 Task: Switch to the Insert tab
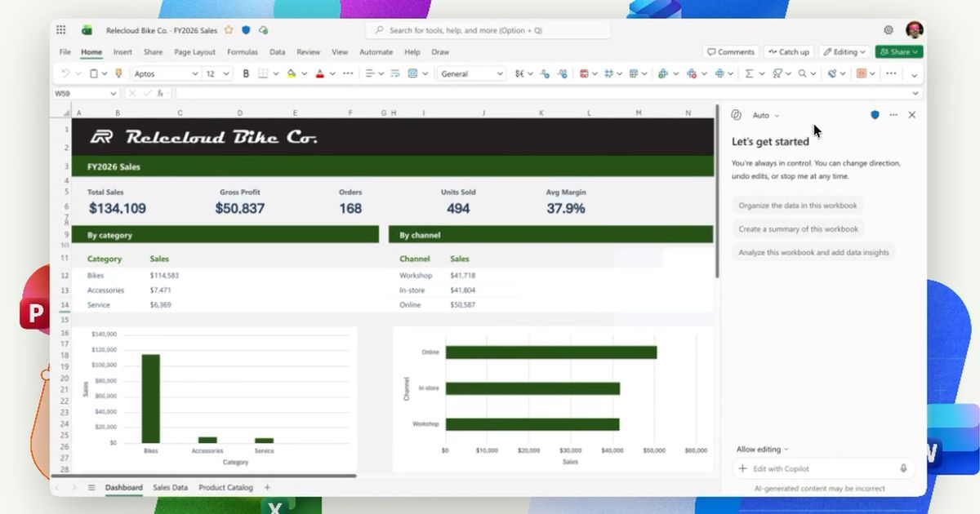point(122,51)
